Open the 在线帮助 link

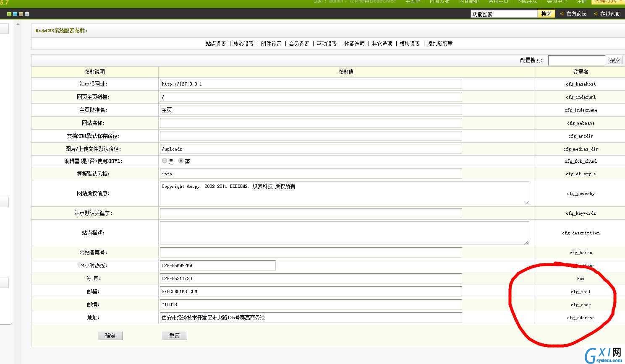[610, 14]
